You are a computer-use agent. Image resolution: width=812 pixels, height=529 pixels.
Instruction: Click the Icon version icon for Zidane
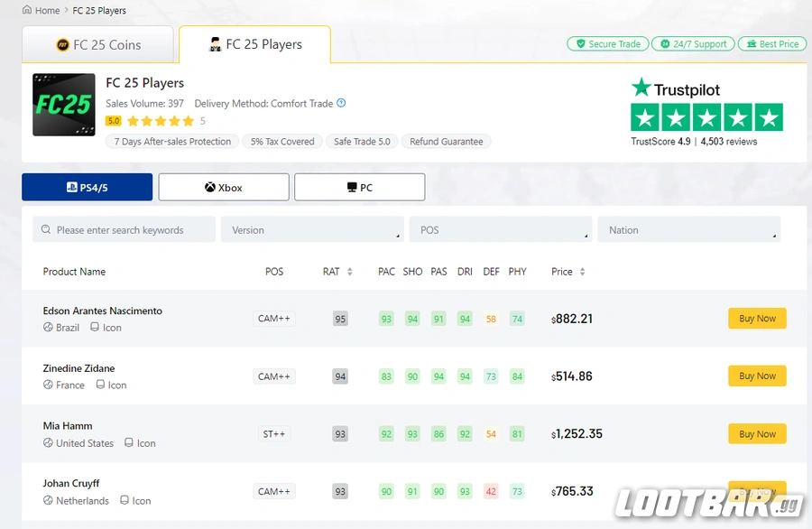coord(100,384)
